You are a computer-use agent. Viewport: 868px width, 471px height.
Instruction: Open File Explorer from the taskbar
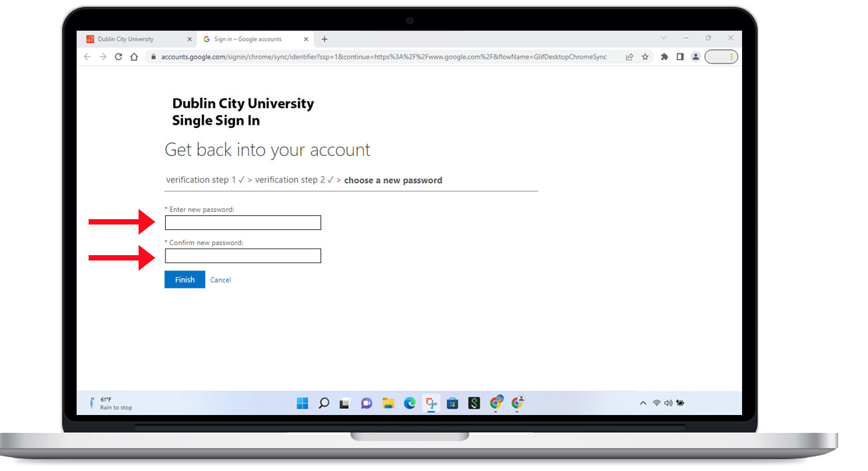388,403
